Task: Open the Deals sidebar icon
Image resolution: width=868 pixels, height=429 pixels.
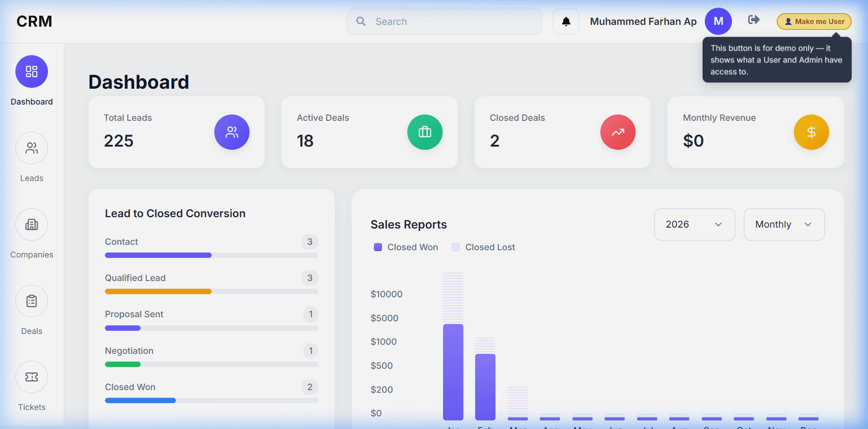Action: [32, 301]
